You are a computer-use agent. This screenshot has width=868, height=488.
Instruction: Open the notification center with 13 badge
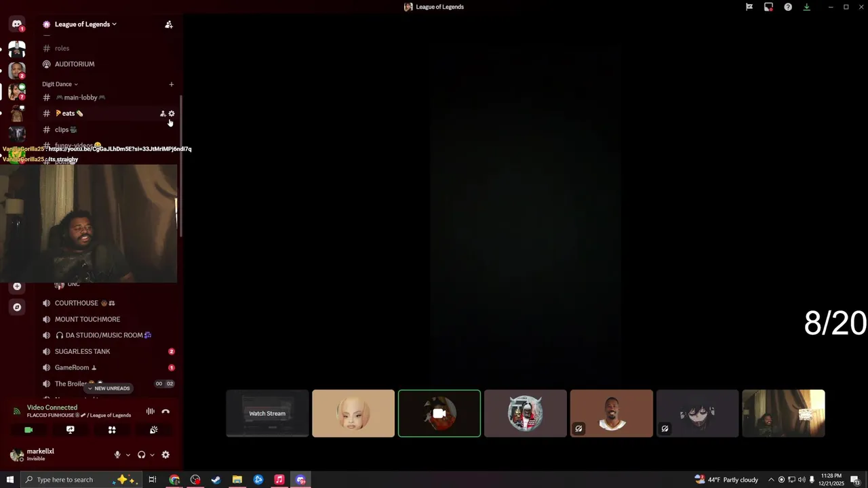[856, 480]
